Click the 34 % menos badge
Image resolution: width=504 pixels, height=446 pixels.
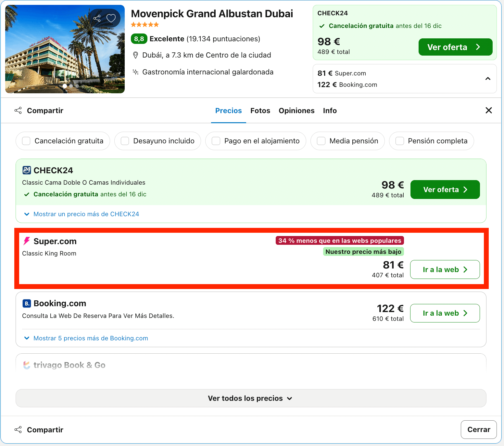point(340,241)
